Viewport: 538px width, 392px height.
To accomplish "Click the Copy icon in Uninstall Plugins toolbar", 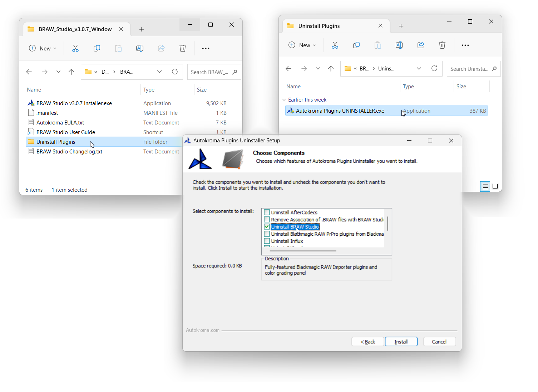I will pyautogui.click(x=356, y=45).
